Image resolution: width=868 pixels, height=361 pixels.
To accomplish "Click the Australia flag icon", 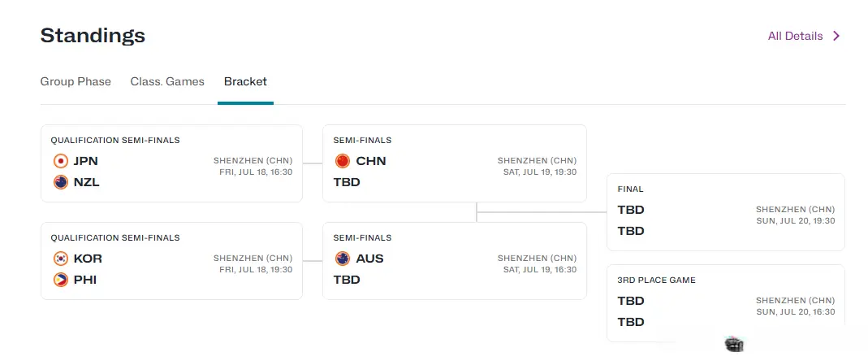I will coord(343,259).
